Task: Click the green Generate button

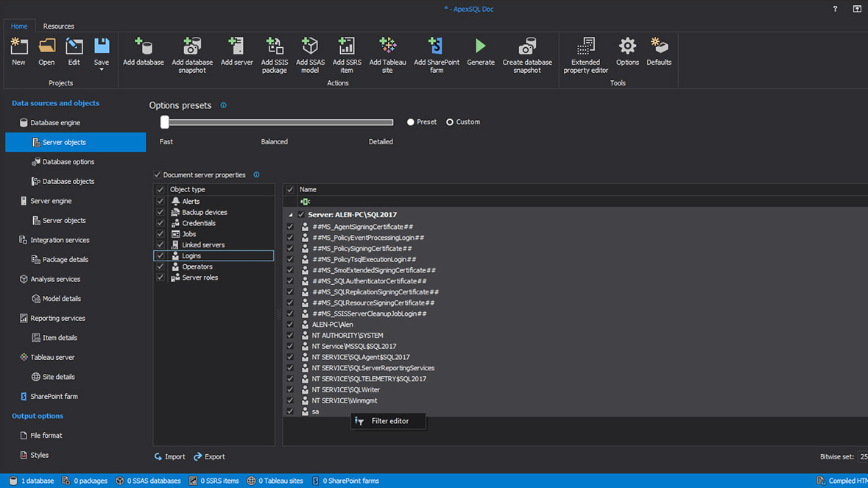Action: [x=481, y=46]
